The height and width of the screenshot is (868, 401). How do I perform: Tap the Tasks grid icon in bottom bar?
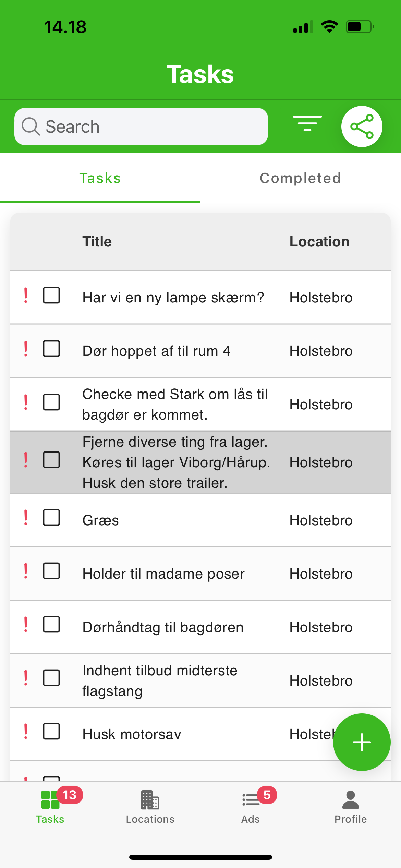[x=50, y=800]
